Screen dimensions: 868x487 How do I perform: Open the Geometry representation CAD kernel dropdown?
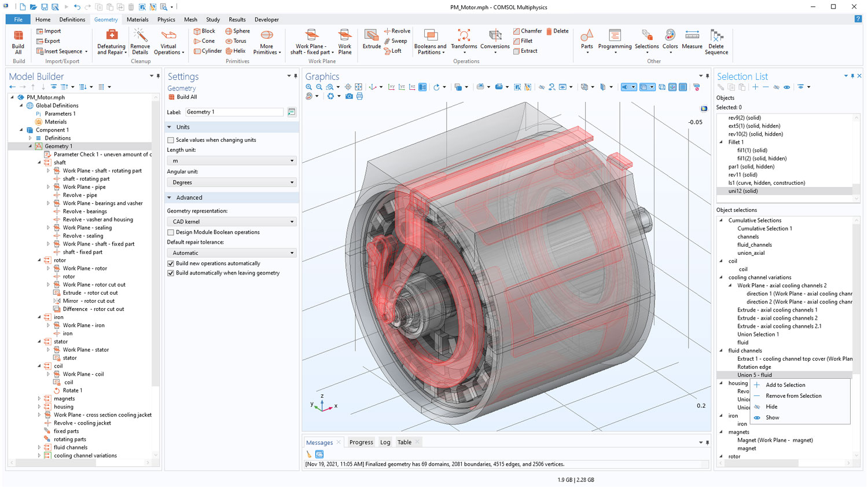(231, 222)
